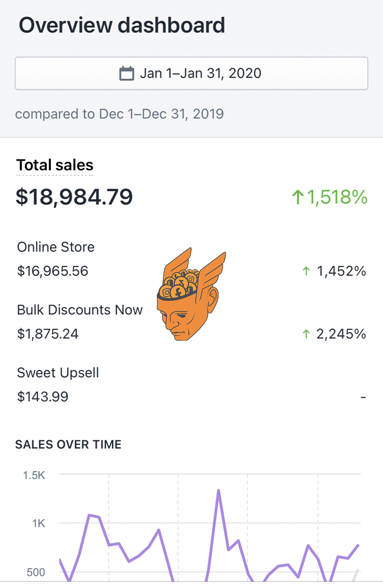Click the compared to Dec 1–Dec 31, 2019 text
383x588 pixels.
click(x=120, y=114)
